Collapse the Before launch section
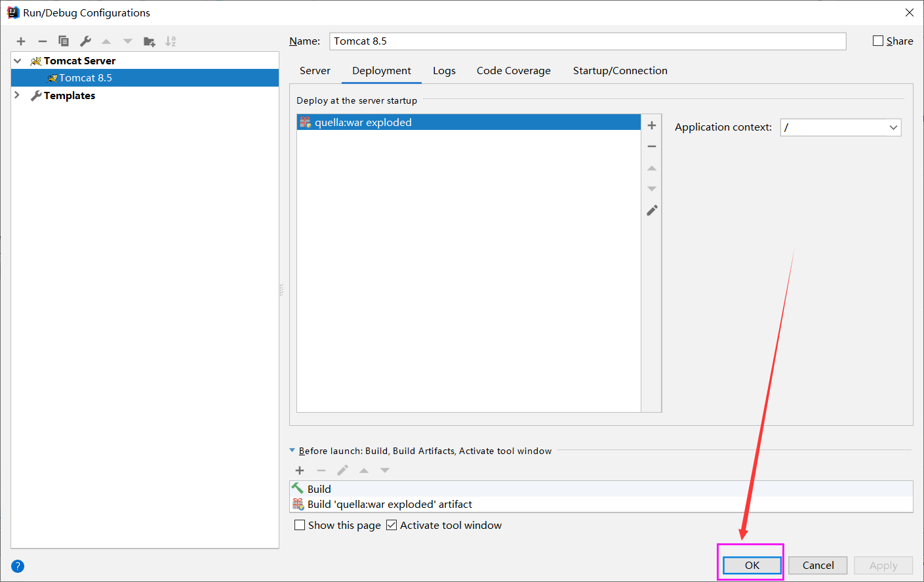Viewport: 924px width, 582px height. tap(292, 451)
